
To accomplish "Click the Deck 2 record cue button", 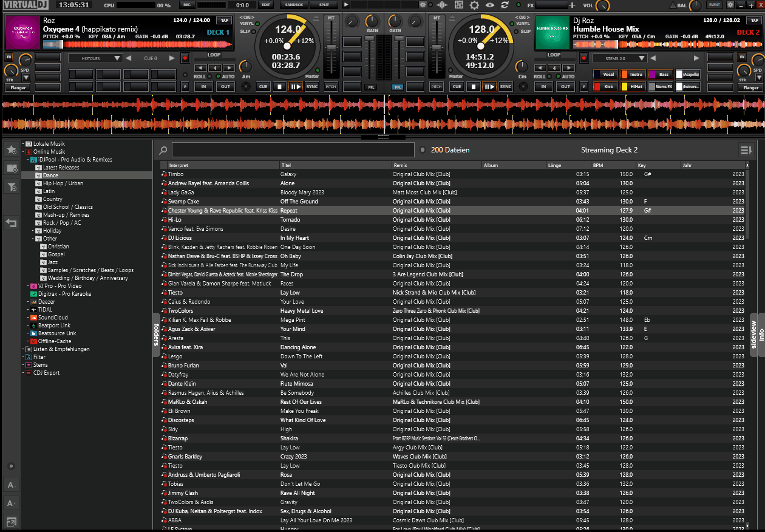I will pos(583,58).
